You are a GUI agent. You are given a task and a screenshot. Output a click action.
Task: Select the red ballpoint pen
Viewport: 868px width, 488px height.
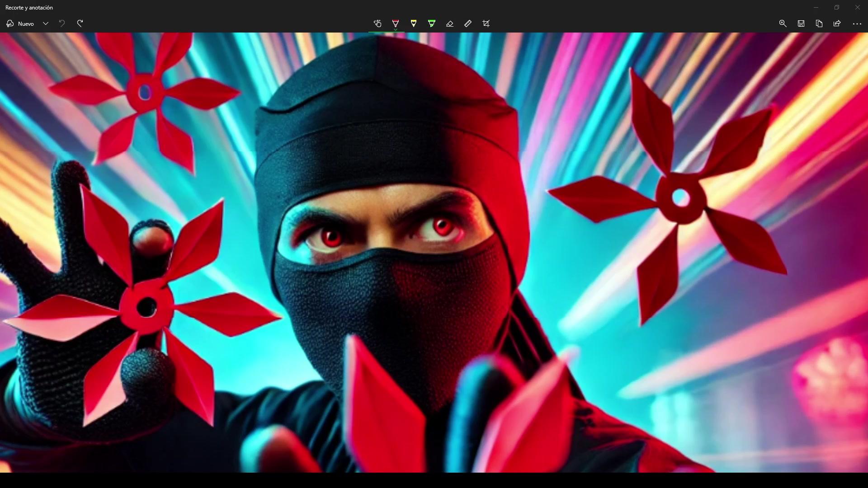click(396, 23)
